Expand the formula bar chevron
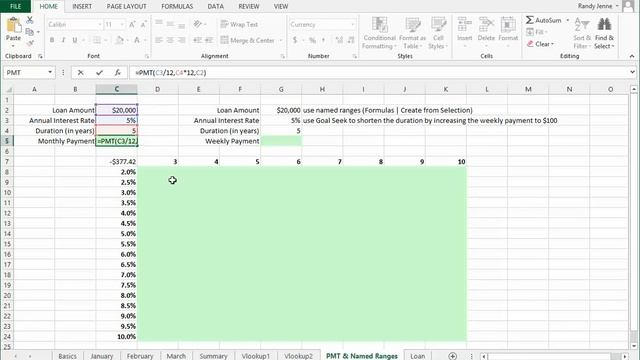 (632, 72)
